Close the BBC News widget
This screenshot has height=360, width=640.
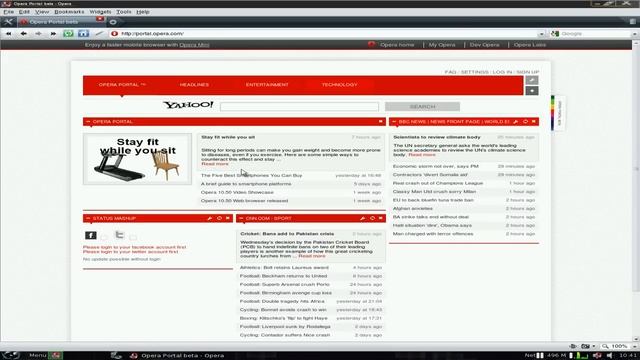534,122
